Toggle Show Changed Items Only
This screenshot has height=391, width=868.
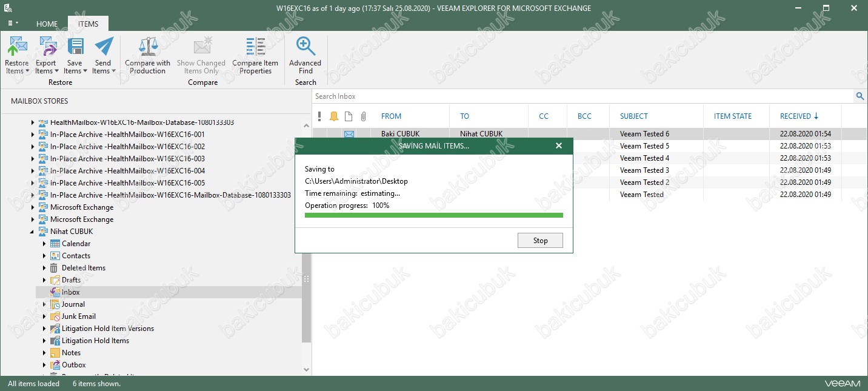[201, 55]
